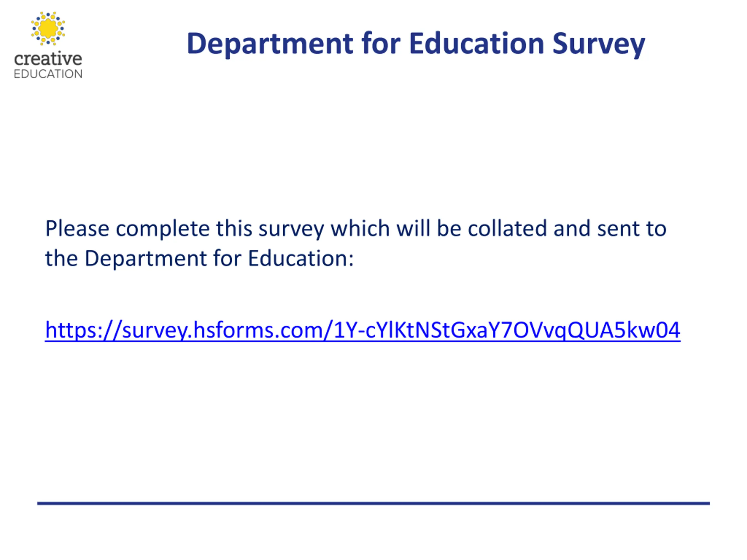Open the survey.hsforms.com survey link
The width and height of the screenshot is (747, 560).
click(363, 330)
